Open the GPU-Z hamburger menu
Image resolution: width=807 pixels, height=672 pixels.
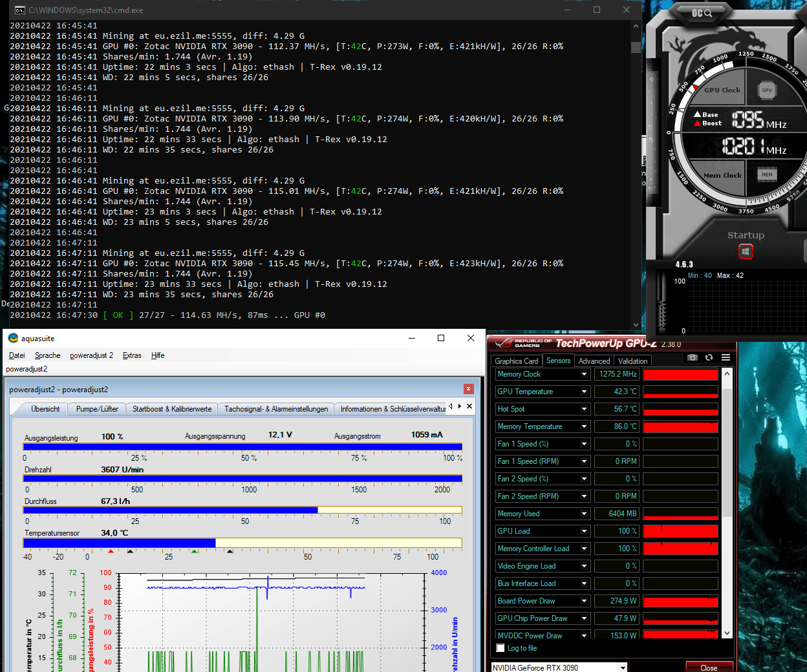click(726, 357)
